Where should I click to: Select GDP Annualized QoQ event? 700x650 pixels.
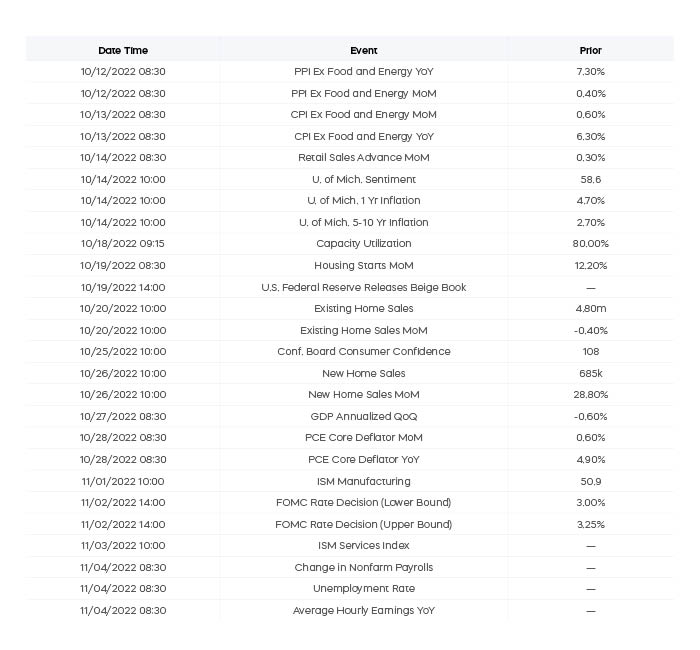tap(363, 417)
